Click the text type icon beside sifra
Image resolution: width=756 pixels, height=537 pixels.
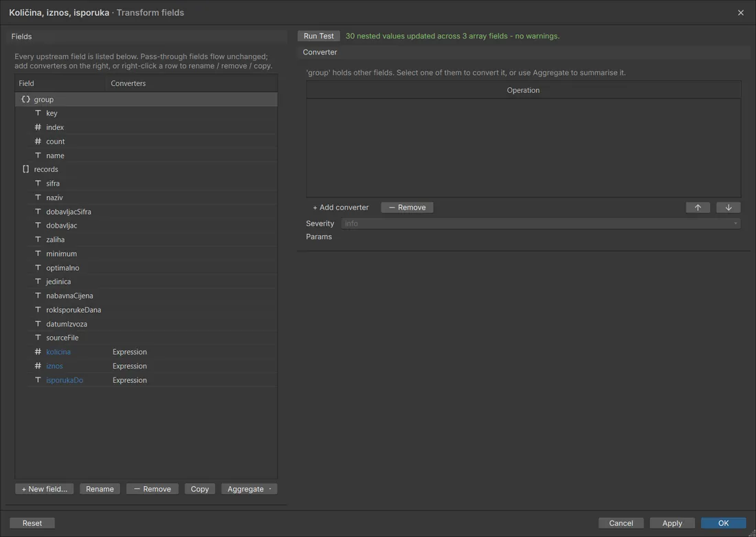[38, 184]
